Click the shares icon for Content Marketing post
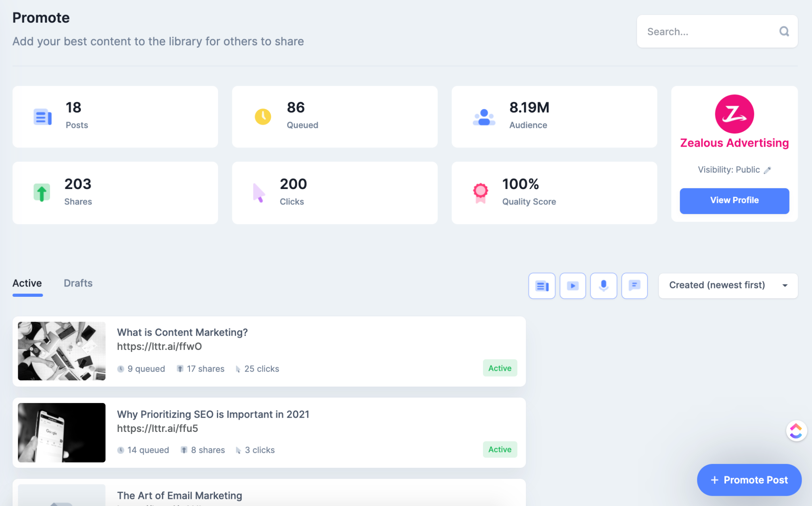Screen dimensions: 812x506 click(180, 369)
